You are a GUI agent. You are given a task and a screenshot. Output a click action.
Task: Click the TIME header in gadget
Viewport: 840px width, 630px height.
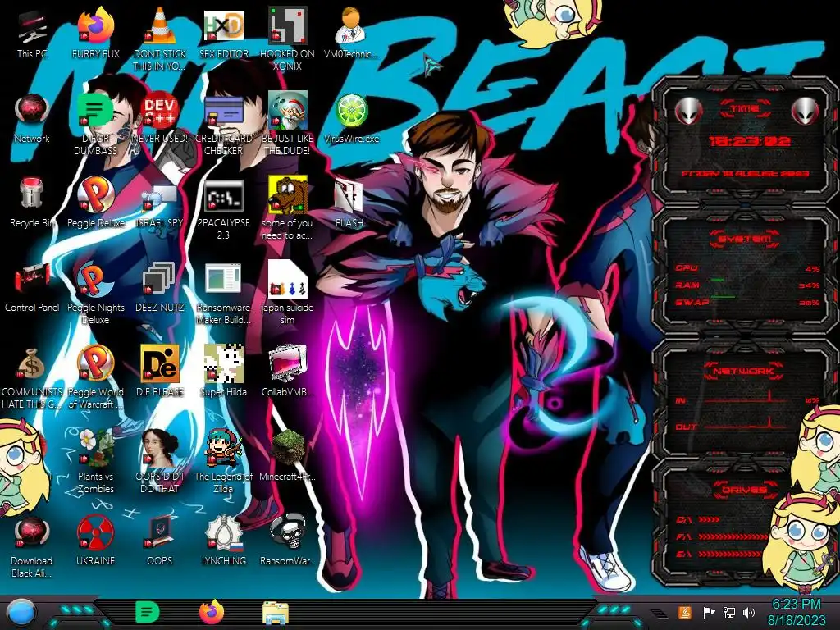coord(745,108)
